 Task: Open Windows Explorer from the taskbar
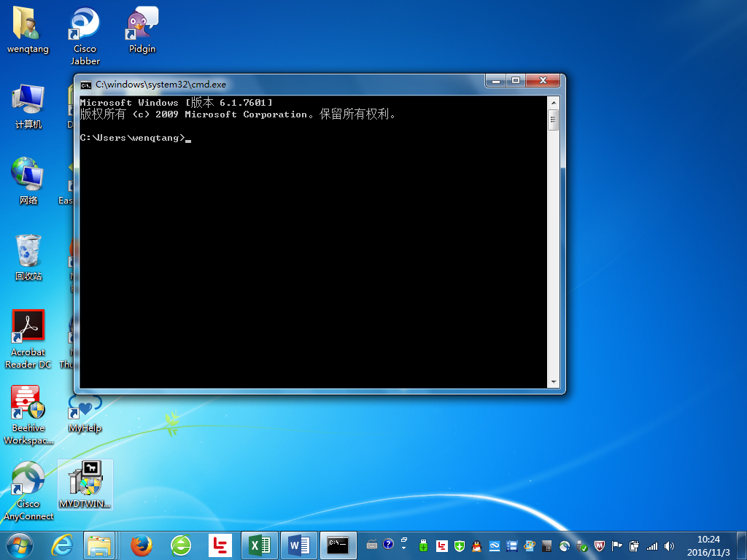99,545
